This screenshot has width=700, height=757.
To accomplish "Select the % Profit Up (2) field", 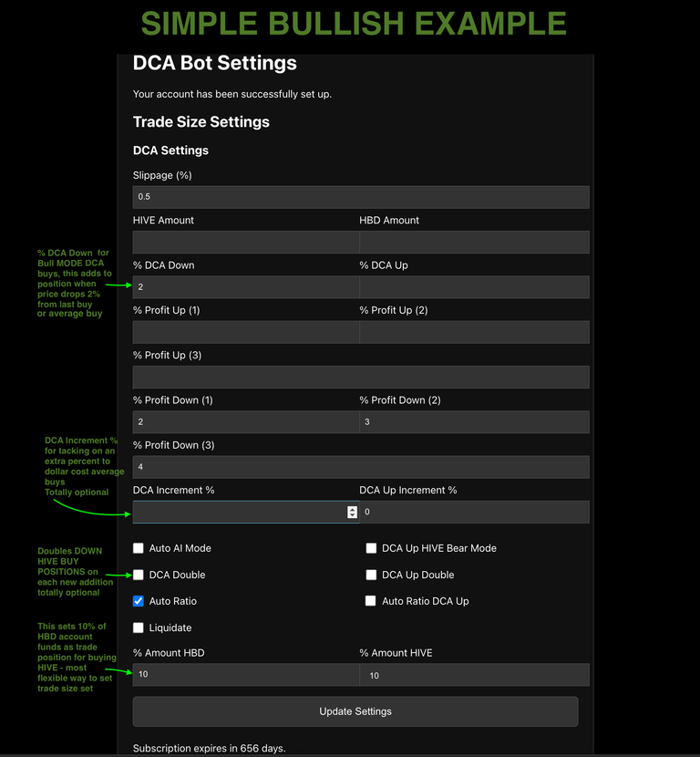I will click(x=474, y=332).
